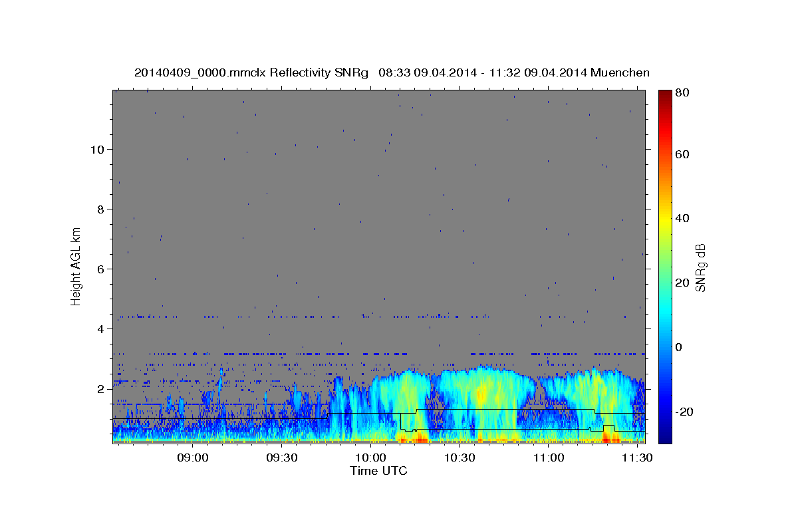798x532 pixels.
Task: Click the 10:30 time tick label
Action: click(x=459, y=458)
